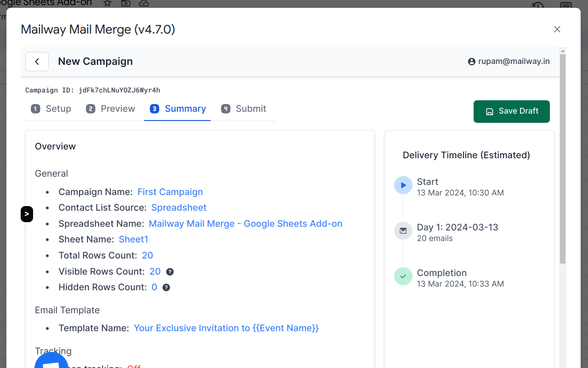Viewport: 588px width, 368px height.
Task: Click the Hidden Rows Count value 0
Action: 154,287
